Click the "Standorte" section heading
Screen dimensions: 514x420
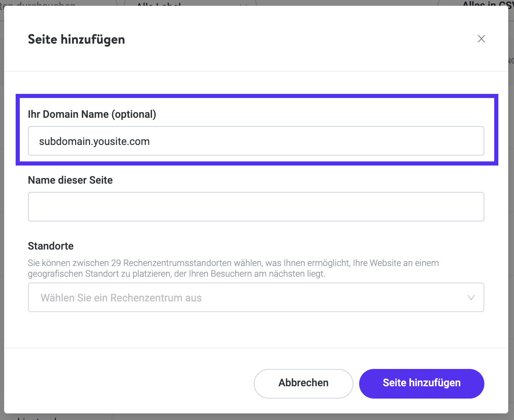[51, 246]
